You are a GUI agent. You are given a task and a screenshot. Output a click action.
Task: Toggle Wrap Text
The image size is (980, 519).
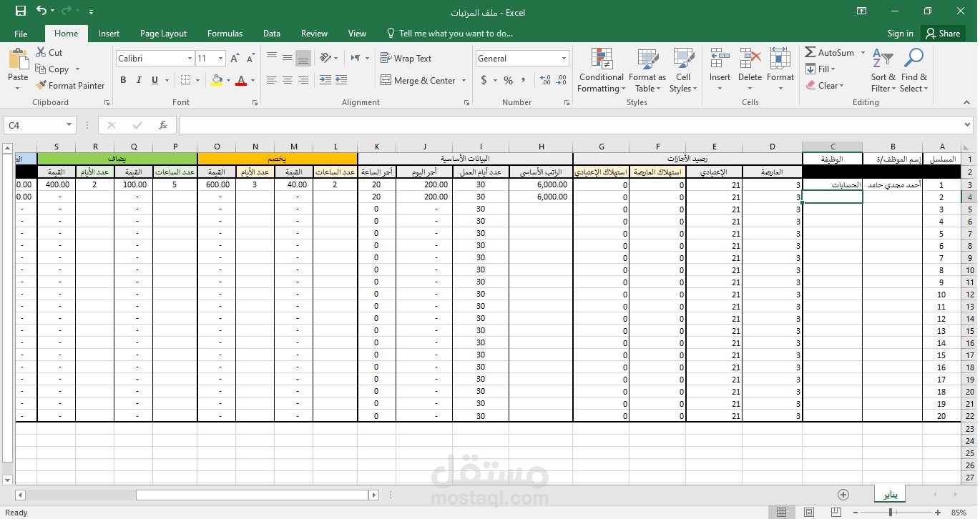(x=406, y=59)
